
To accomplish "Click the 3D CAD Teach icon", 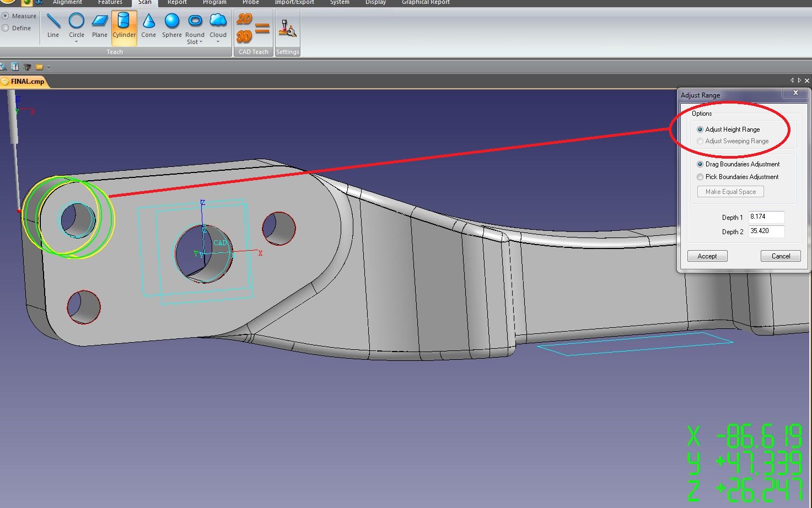I will (244, 37).
